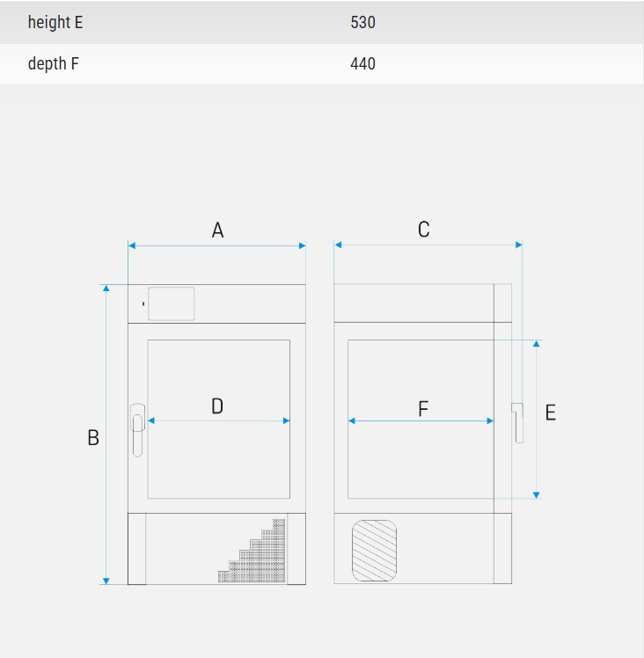Click the control display panel on front view
The height and width of the screenshot is (658, 644).
click(x=172, y=303)
